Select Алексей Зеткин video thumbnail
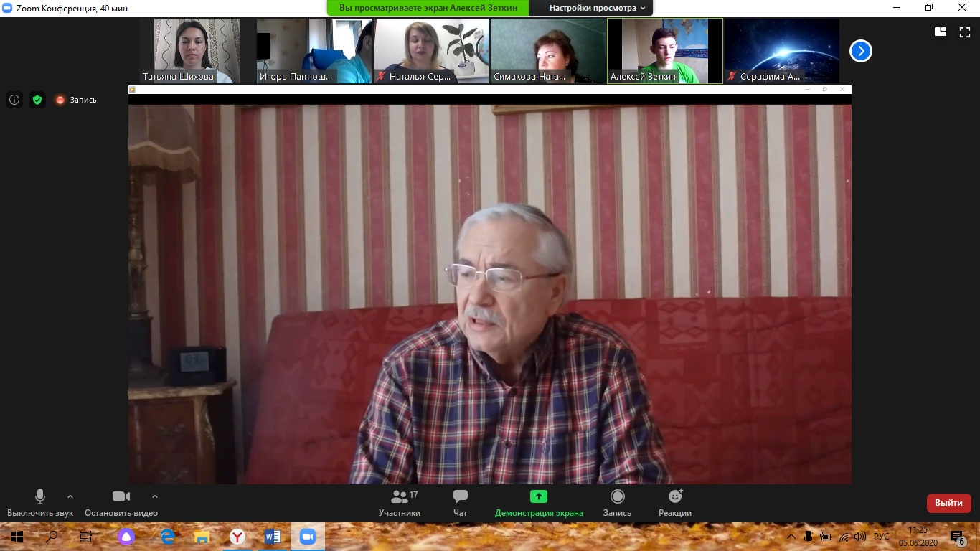This screenshot has width=980, height=551. pos(664,50)
